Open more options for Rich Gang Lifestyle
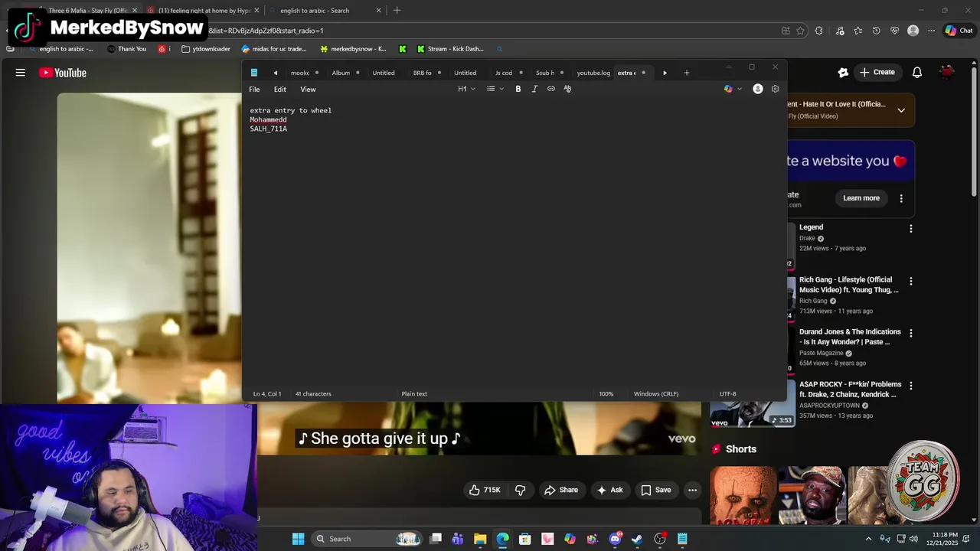The width and height of the screenshot is (980, 551). 910,281
